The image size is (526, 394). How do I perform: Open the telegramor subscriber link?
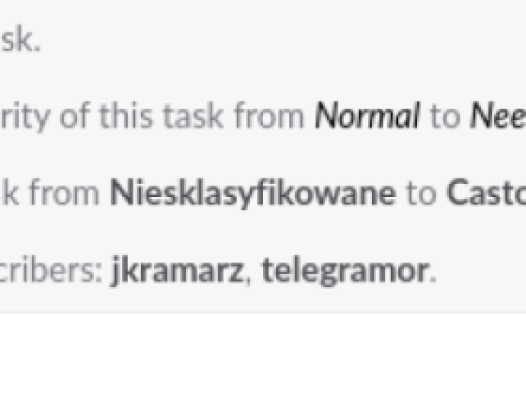345,270
